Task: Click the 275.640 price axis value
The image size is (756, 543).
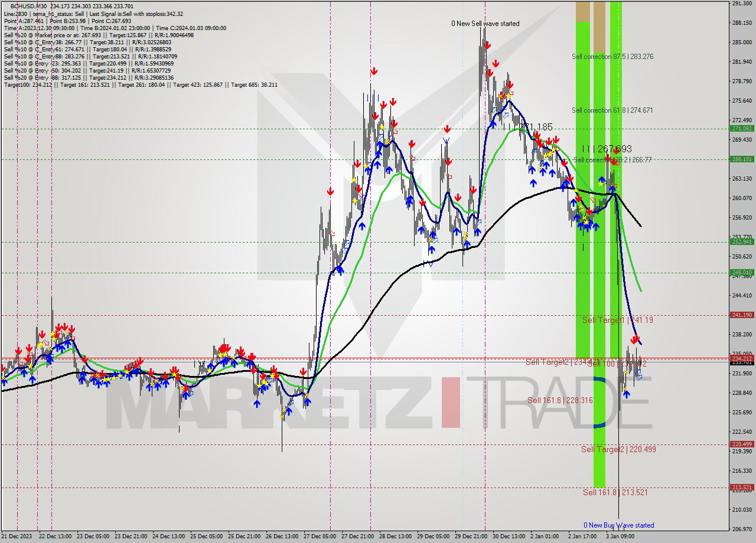Action: 742,101
